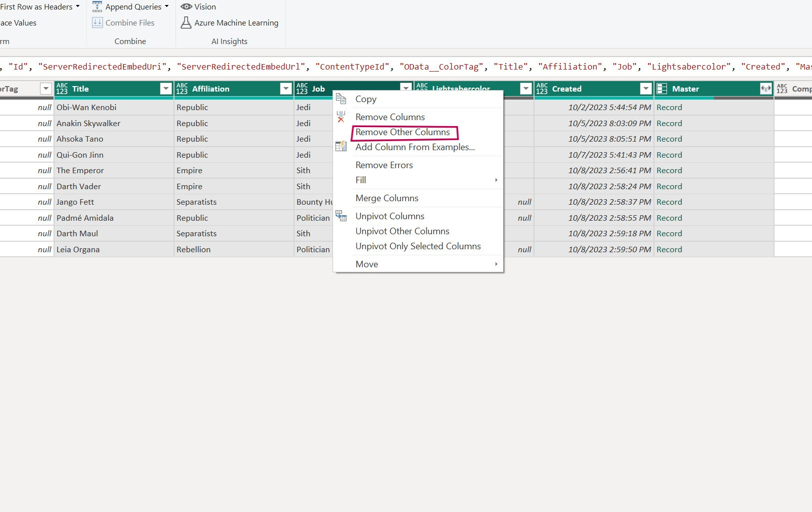Image resolution: width=812 pixels, height=512 pixels.
Task: Select the Darth Maul cell
Action: tap(113, 233)
